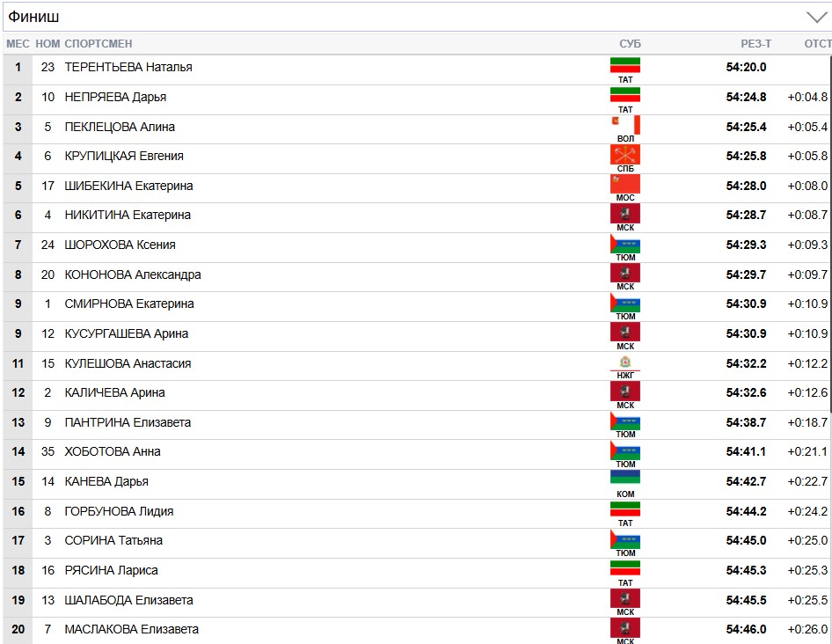Click the СУБ column header
Screen dimensions: 832x644
point(630,44)
